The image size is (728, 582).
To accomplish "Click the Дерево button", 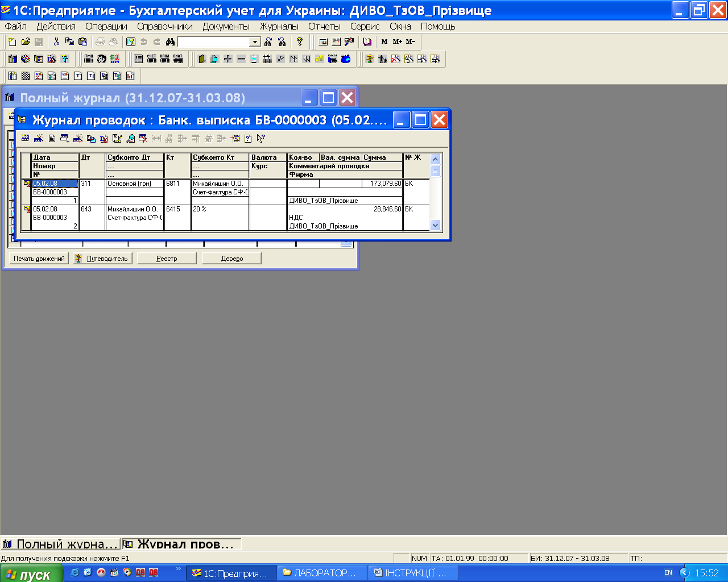I will point(232,259).
